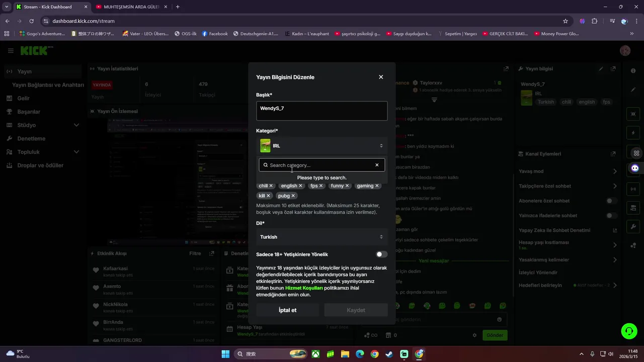Image resolution: width=644 pixels, height=362 pixels.
Task: Click Kafaarkasi in activity feed
Action: coord(115,268)
